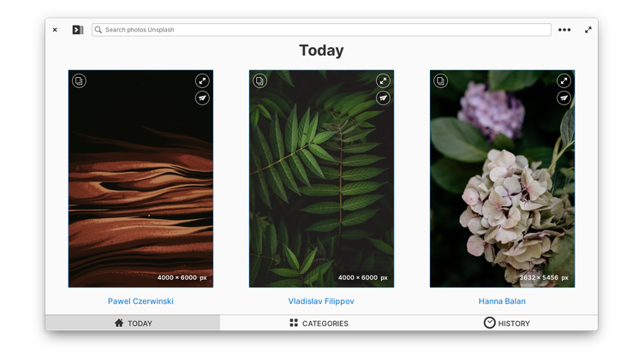Click the search magnifier icon
Viewport: 644px width, 362px height.
pyautogui.click(x=98, y=30)
